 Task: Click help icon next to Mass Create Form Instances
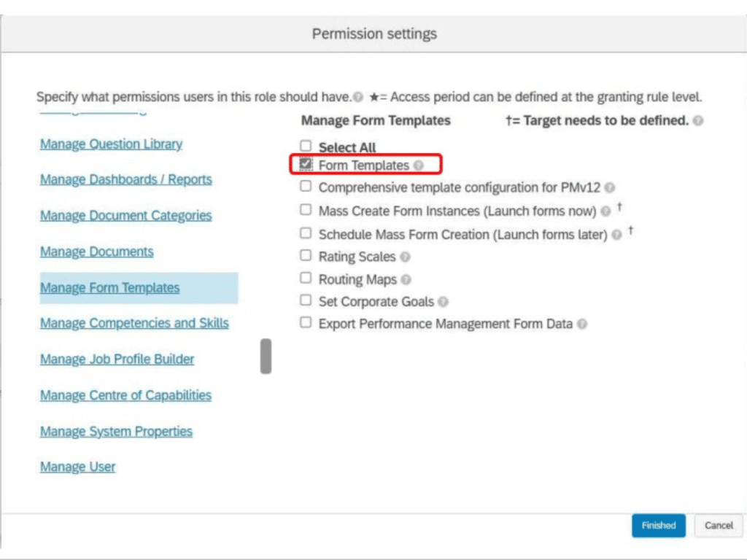point(605,211)
